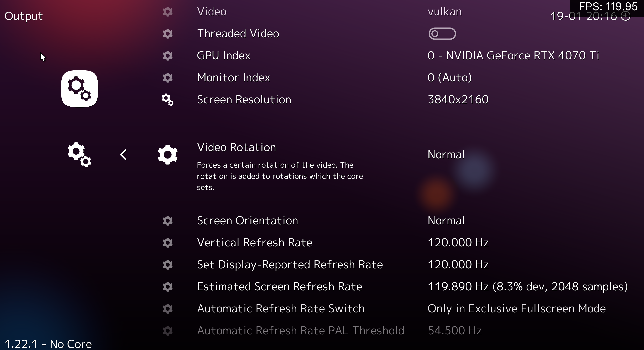Click the Video Rotation Normal value
Image resolution: width=644 pixels, height=350 pixels.
point(446,155)
